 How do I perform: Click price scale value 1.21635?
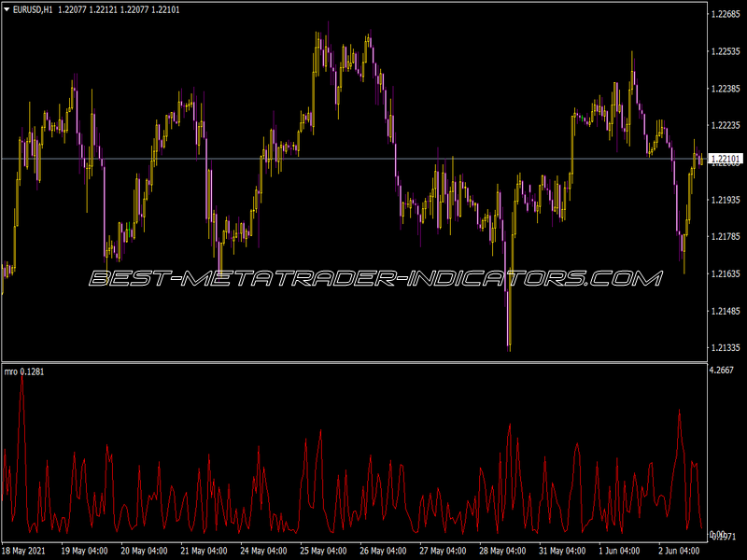pos(726,273)
